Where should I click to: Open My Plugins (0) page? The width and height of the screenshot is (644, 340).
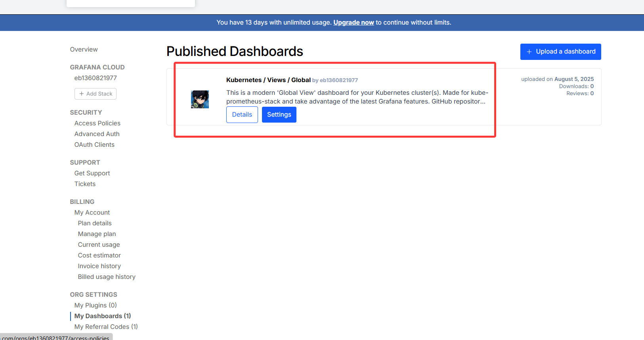96,305
